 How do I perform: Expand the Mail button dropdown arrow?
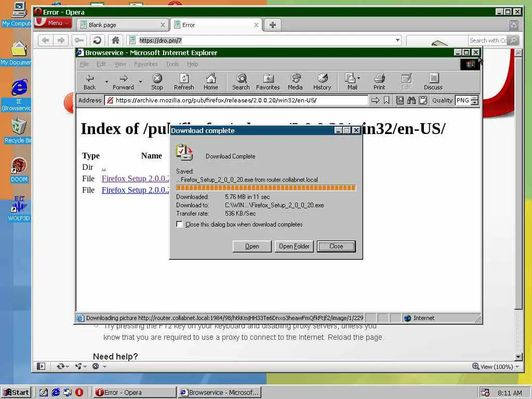click(x=359, y=78)
